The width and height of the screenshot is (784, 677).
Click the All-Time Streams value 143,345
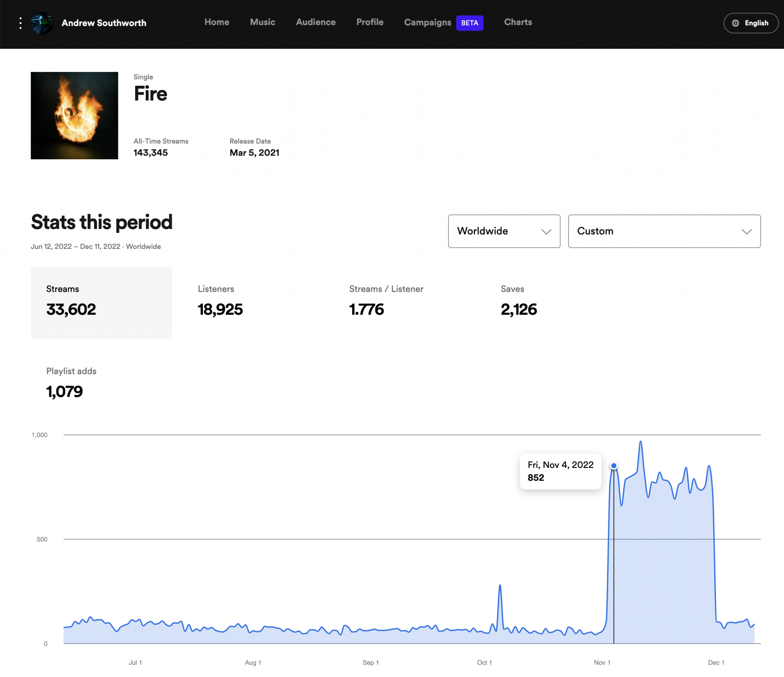pos(150,153)
